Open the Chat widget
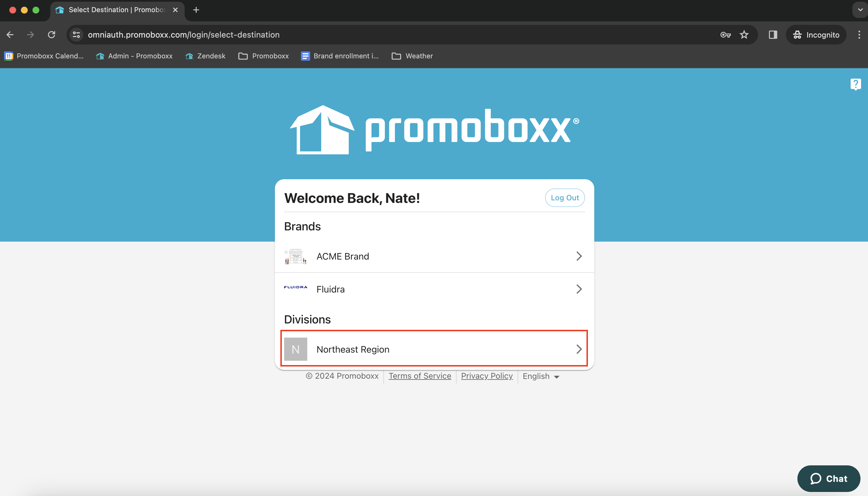The height and width of the screenshot is (496, 868). 829,479
